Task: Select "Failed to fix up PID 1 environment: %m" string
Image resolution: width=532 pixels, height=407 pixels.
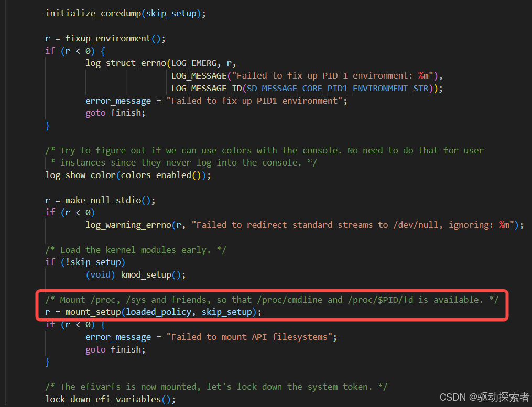Action: (332, 75)
